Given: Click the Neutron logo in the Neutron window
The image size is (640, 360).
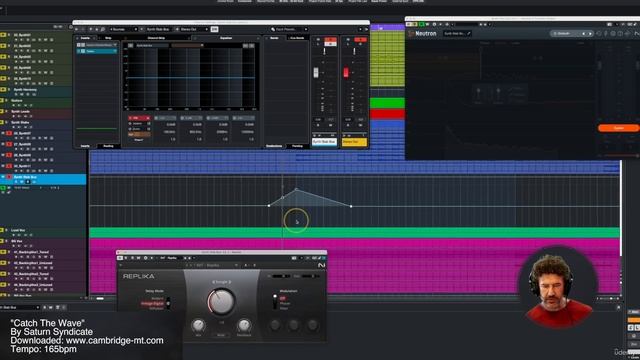Looking at the screenshot, I should click(x=423, y=33).
